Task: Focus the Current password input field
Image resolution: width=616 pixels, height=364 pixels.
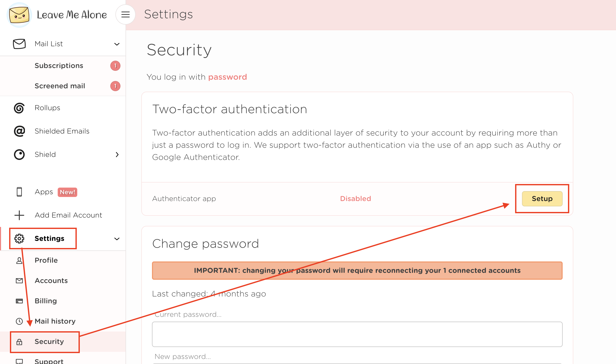Action: (357, 334)
